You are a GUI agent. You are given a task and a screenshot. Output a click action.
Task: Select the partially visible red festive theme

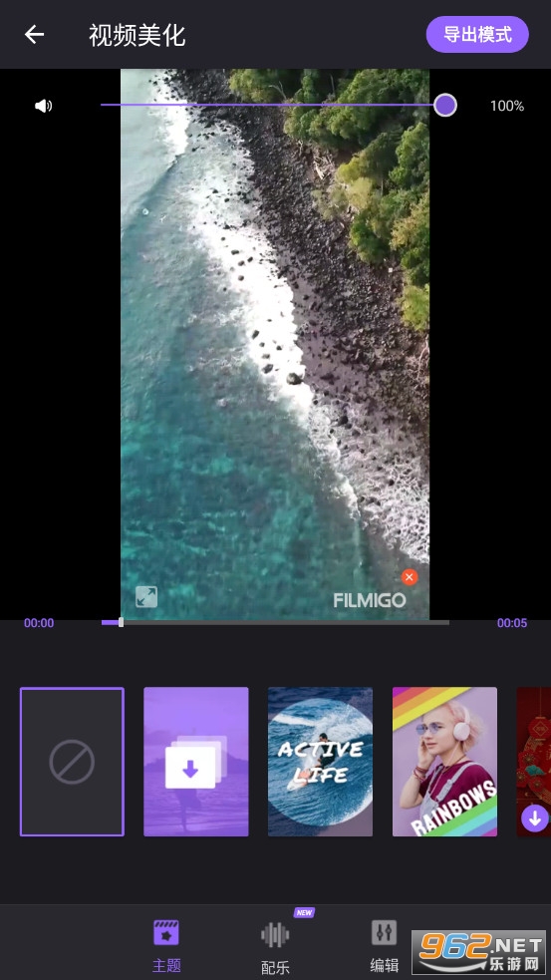pyautogui.click(x=533, y=762)
